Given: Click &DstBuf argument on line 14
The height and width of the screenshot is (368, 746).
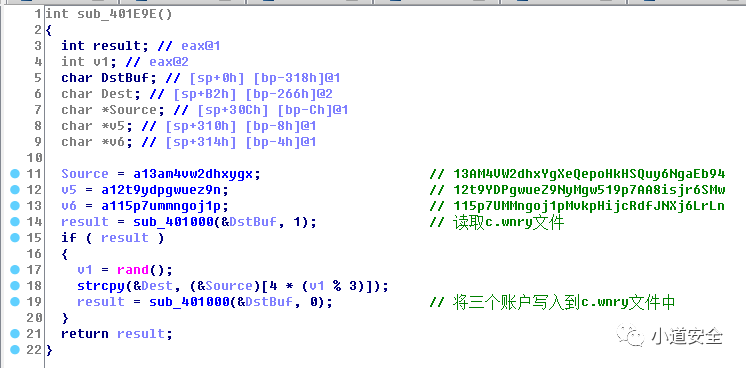Looking at the screenshot, I should coord(248,222).
